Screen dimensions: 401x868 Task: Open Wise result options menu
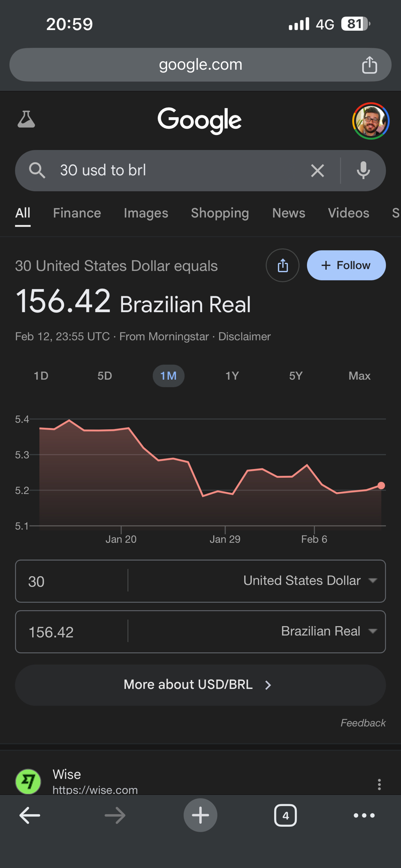(x=379, y=784)
